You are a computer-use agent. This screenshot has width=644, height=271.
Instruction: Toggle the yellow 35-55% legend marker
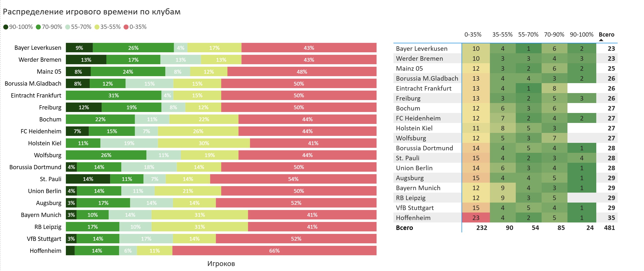[97, 27]
